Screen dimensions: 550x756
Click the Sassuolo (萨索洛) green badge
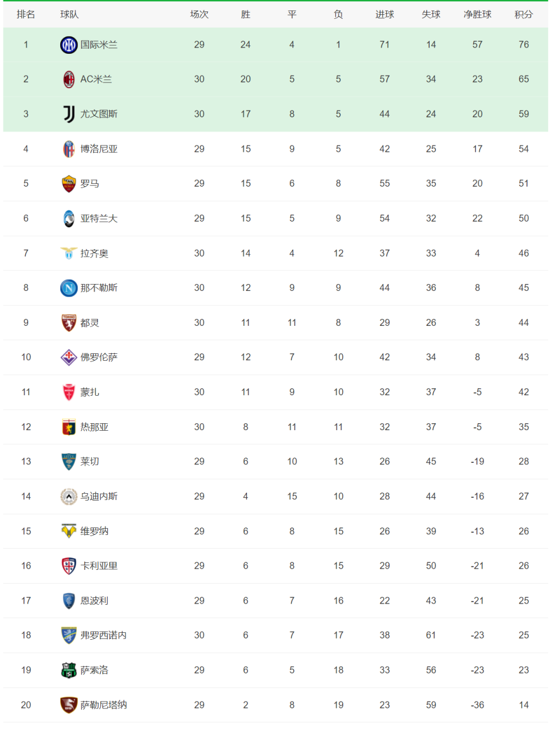[x=69, y=670]
